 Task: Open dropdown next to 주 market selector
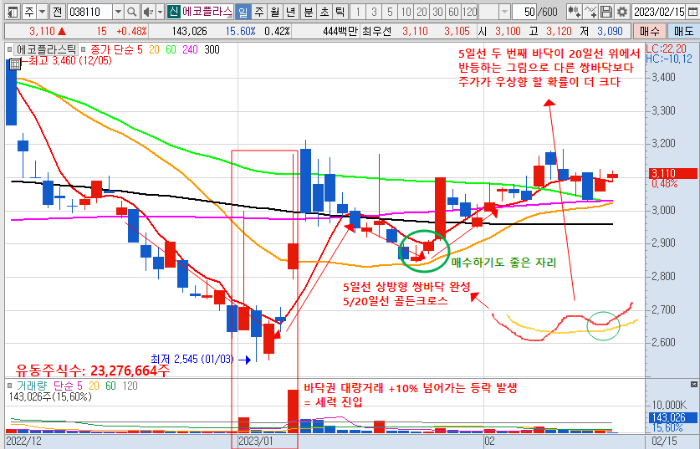pyautogui.click(x=42, y=12)
